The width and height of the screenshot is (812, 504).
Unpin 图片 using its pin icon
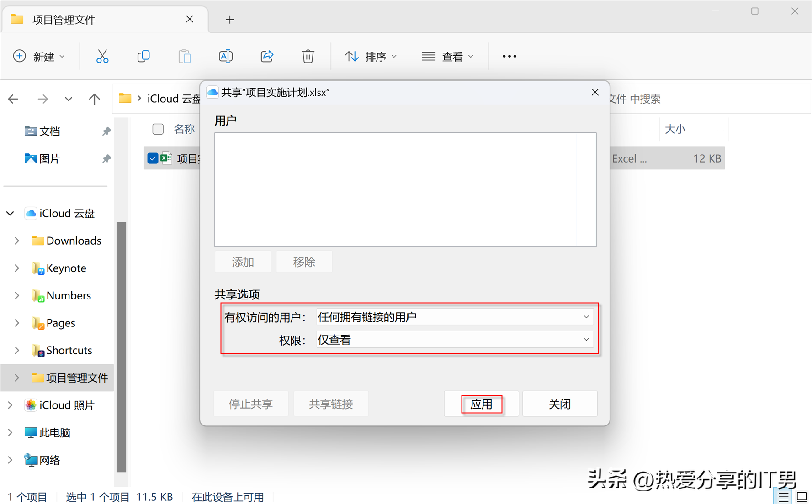[106, 159]
